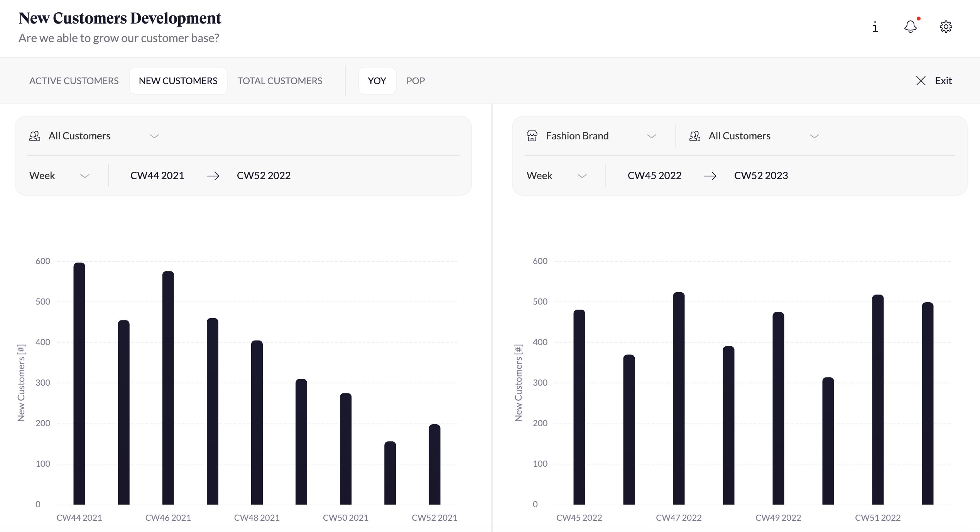The height and width of the screenshot is (532, 980).
Task: Click the X icon next to Exit
Action: (921, 81)
